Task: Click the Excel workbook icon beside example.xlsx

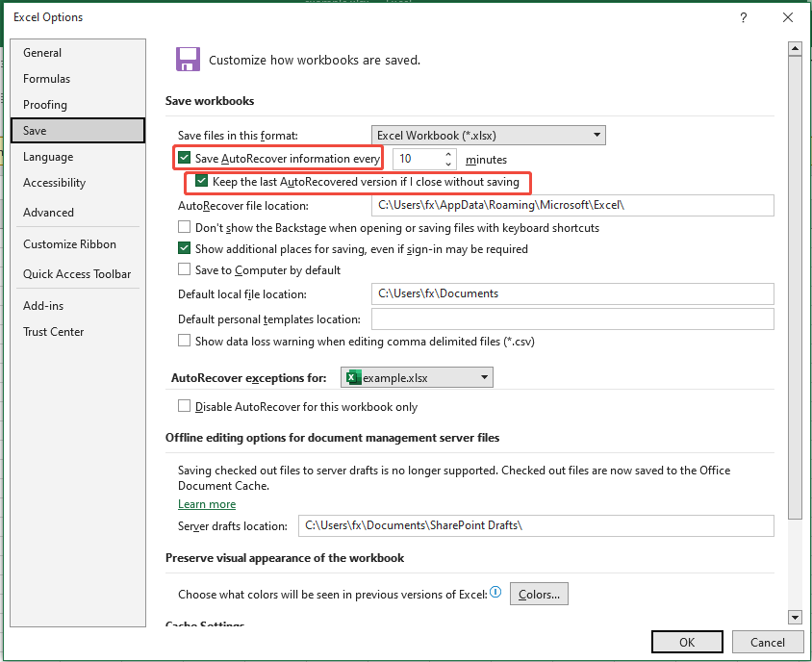Action: tap(353, 377)
